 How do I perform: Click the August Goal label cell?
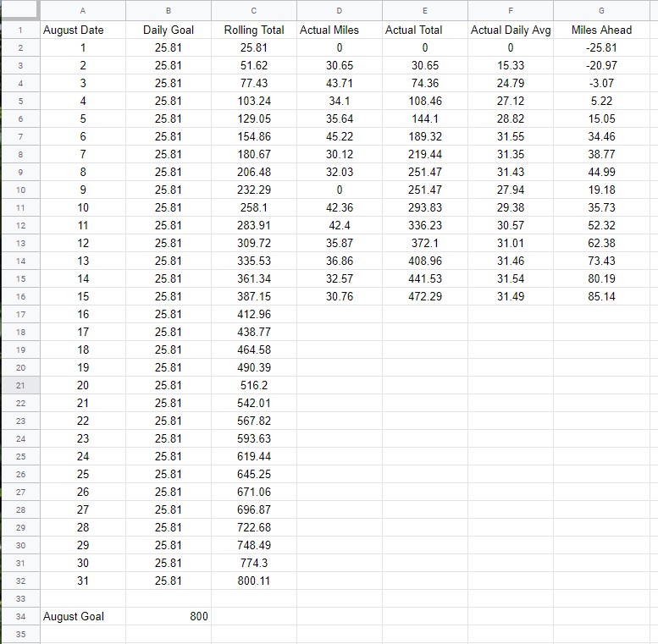(x=83, y=616)
